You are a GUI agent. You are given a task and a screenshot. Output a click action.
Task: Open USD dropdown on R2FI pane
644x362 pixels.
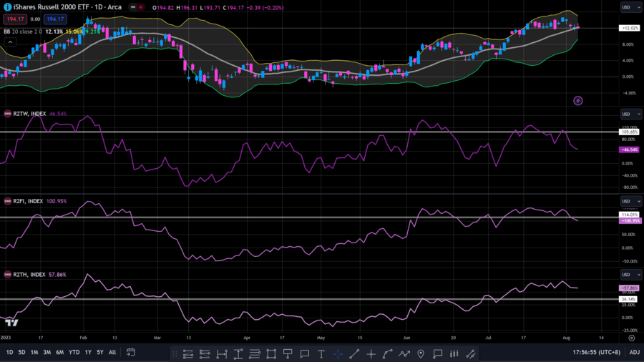click(631, 201)
